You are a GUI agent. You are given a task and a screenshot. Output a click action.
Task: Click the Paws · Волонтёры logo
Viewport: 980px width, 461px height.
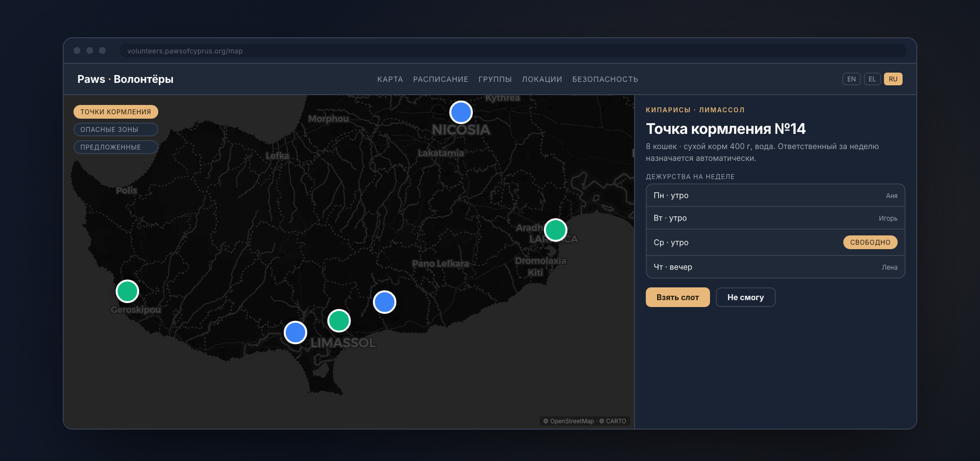pyautogui.click(x=125, y=79)
